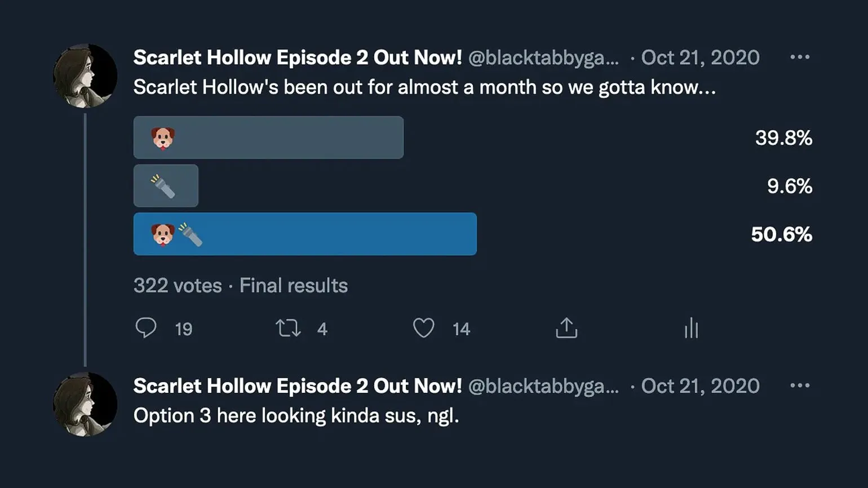Open the reply tweet's three-dot more menu
Viewport: 868px width, 488px height.
pos(800,385)
